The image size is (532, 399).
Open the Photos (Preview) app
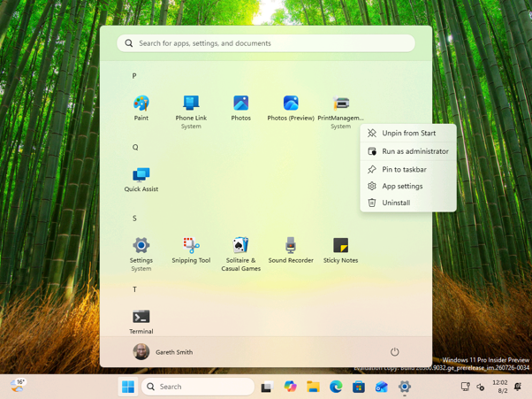291,108
